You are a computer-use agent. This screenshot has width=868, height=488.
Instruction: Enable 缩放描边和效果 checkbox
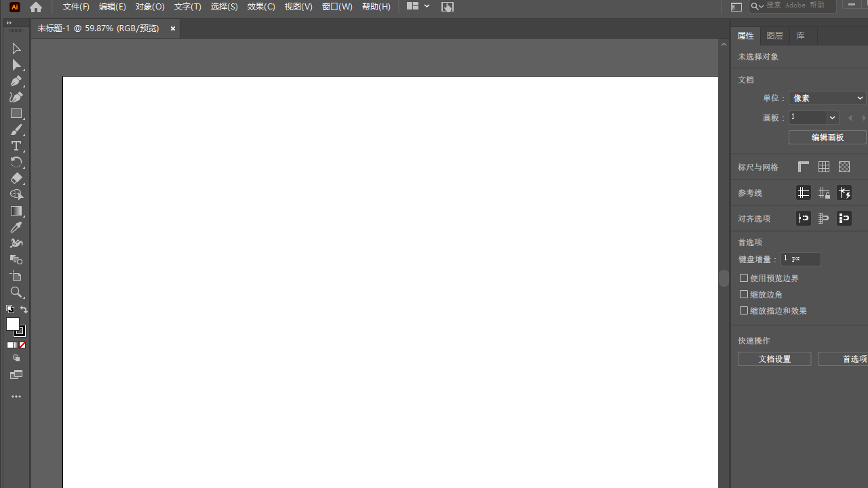pos(744,310)
